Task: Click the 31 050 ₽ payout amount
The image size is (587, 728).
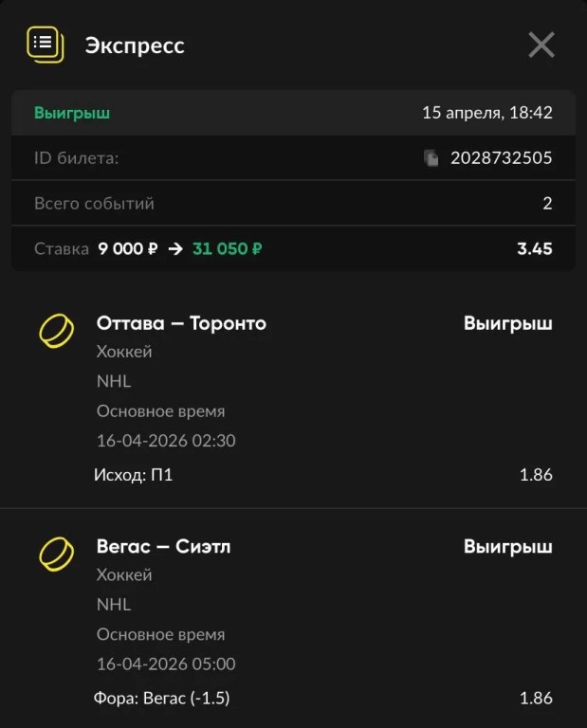Action: [228, 249]
